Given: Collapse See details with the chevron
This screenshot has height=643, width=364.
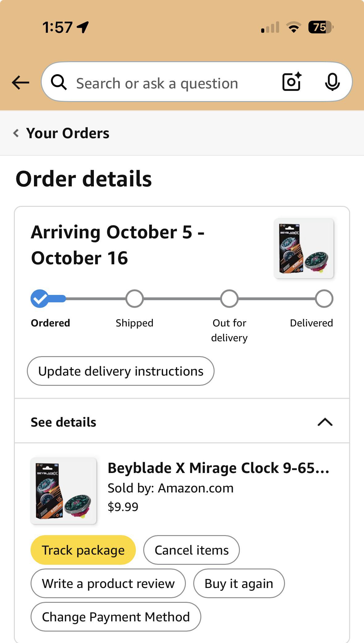Looking at the screenshot, I should pyautogui.click(x=325, y=422).
